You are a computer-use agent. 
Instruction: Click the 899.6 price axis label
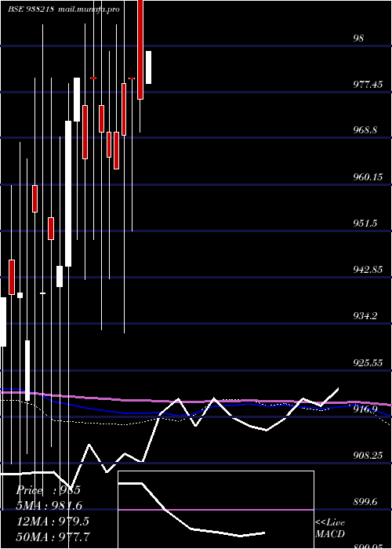click(365, 502)
